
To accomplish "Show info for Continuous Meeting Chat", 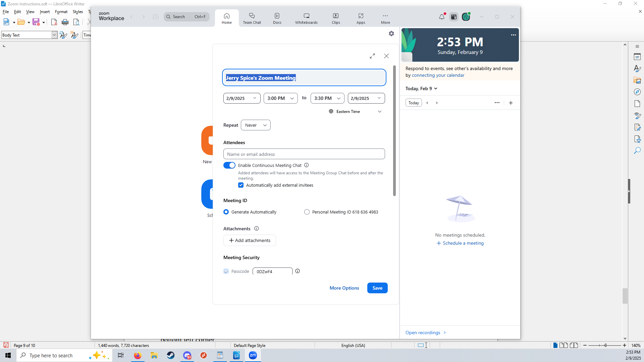I will coord(306,165).
